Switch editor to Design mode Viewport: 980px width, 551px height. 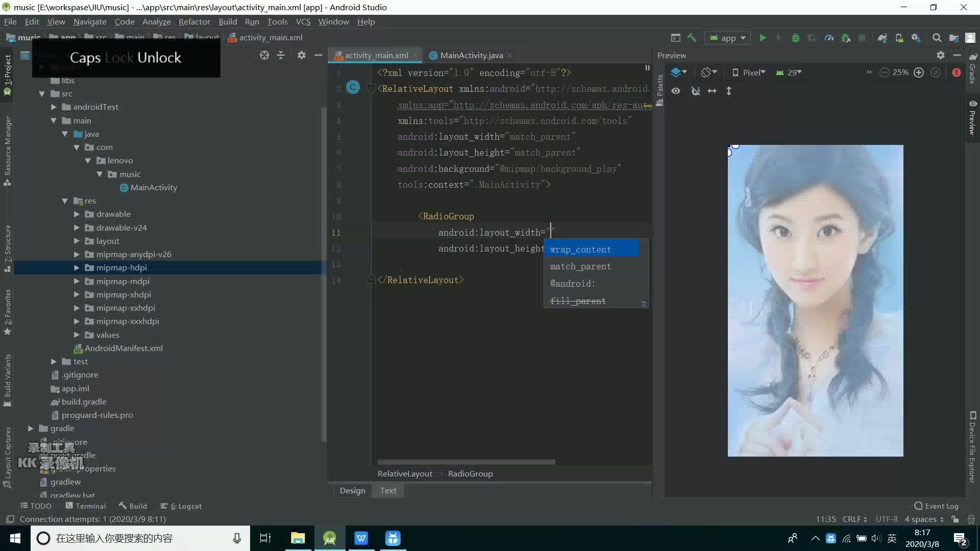tap(352, 490)
